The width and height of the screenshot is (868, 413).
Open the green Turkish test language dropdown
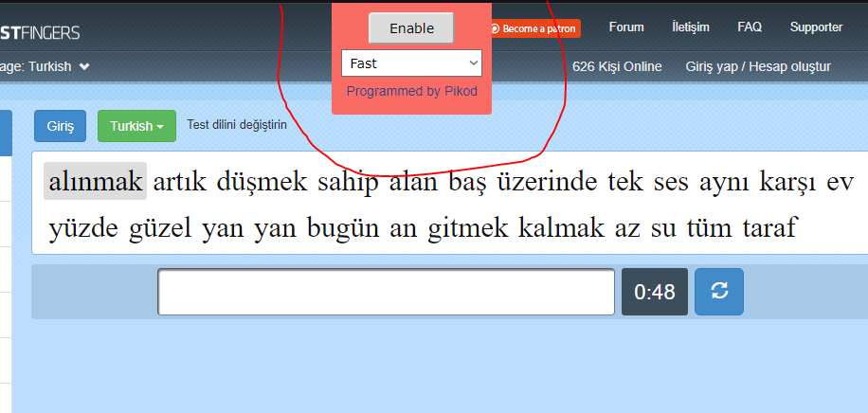click(136, 126)
